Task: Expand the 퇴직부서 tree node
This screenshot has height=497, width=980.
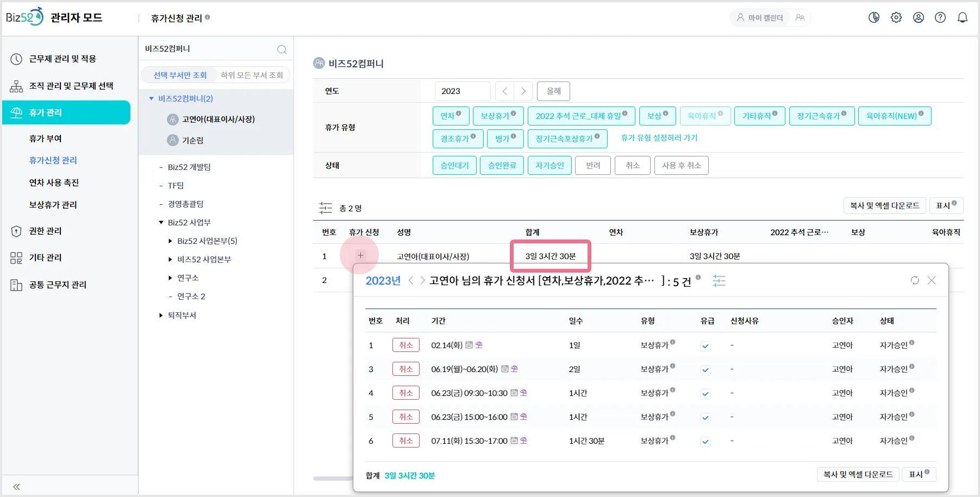Action: pos(161,315)
